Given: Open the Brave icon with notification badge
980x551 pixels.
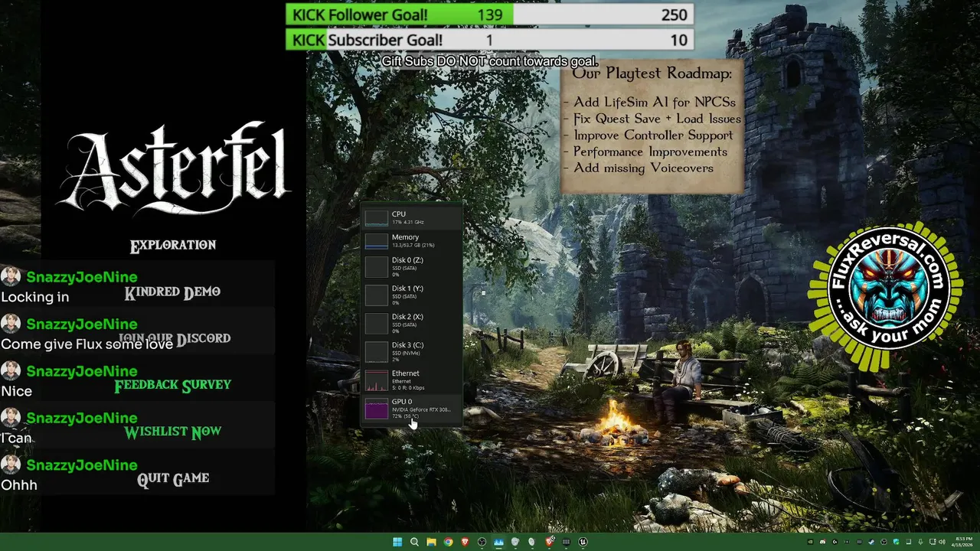Looking at the screenshot, I should coord(549,541).
